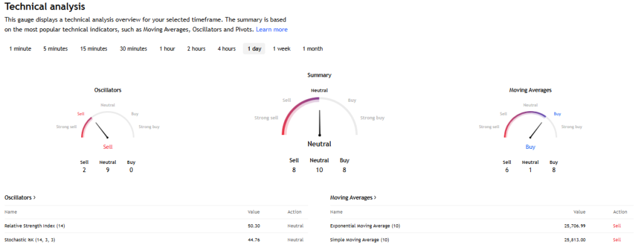644x245 pixels.
Task: Switch to the 2 hours timeframe
Action: point(196,49)
